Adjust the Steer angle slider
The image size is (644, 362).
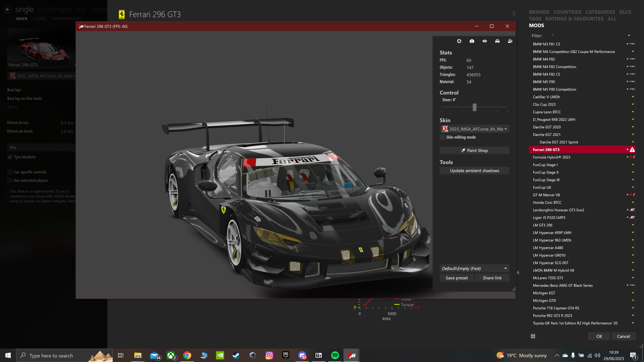click(x=475, y=107)
